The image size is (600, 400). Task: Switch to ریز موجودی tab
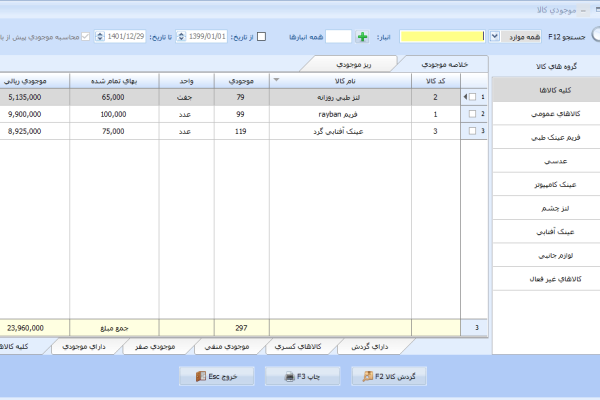coord(354,64)
